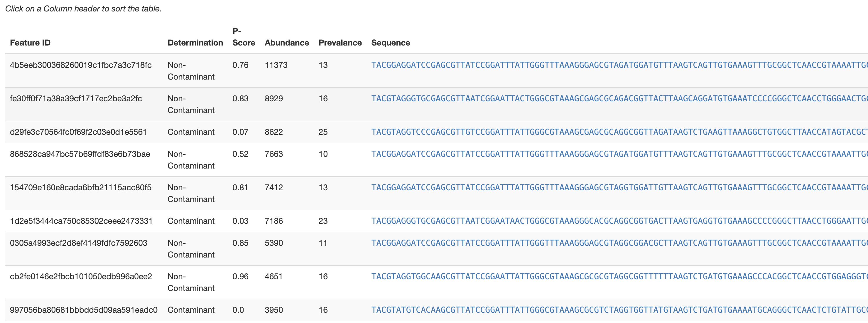Sort table by P-Score column header
Viewport: 868px width, 323px height.
click(244, 37)
